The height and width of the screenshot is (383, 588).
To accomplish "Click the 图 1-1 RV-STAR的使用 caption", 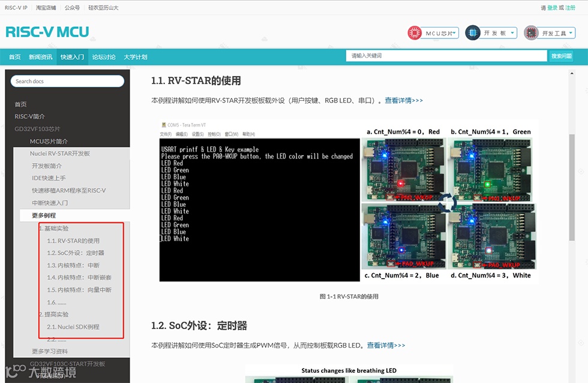I will coord(349,297).
